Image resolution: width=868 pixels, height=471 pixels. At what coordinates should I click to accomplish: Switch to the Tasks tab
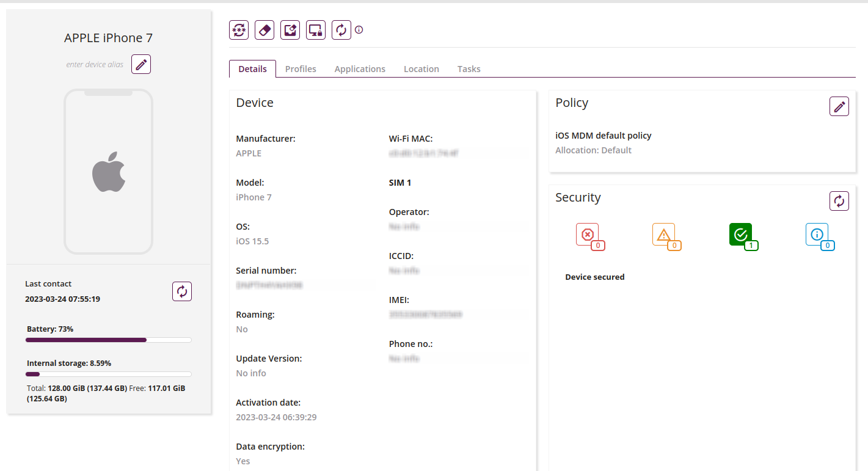point(469,69)
